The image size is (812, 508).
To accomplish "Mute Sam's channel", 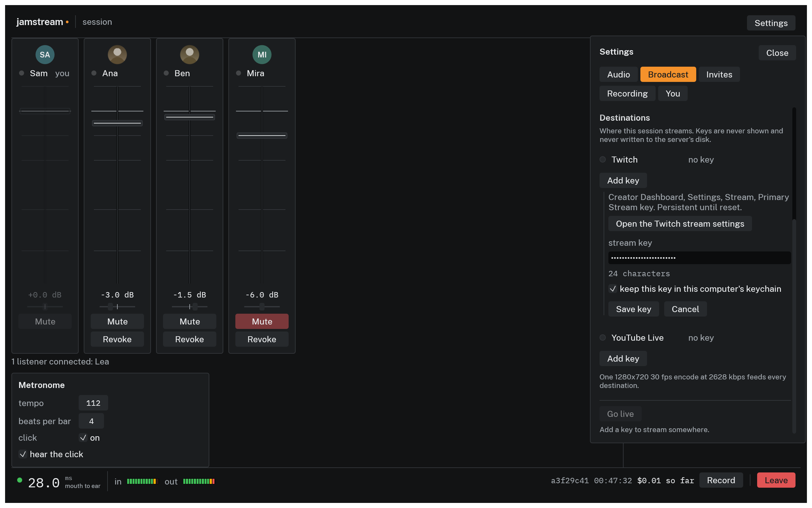I will click(x=45, y=321).
